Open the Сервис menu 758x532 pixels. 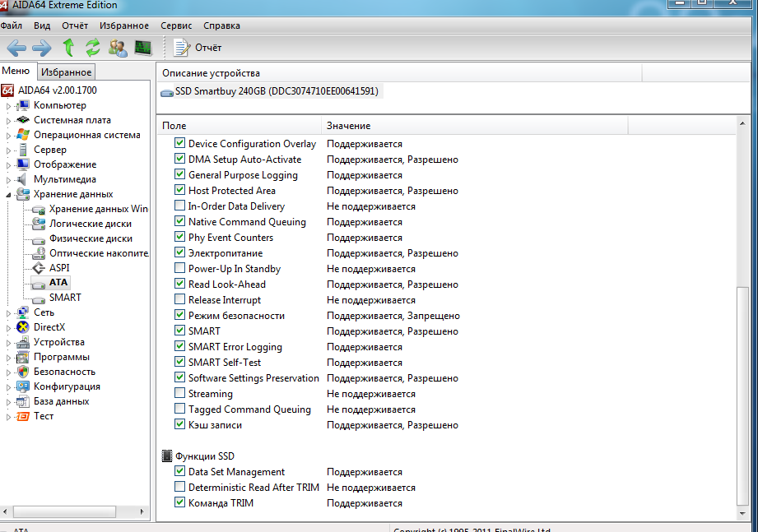[x=176, y=25]
